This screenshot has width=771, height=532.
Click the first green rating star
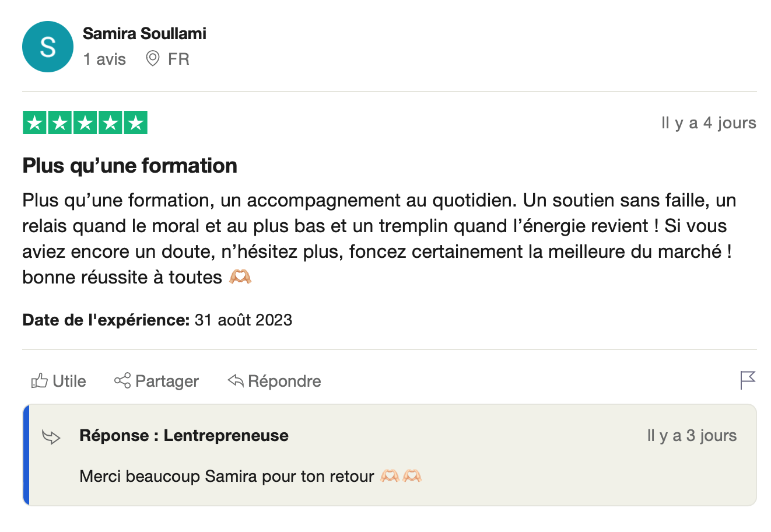click(x=35, y=123)
